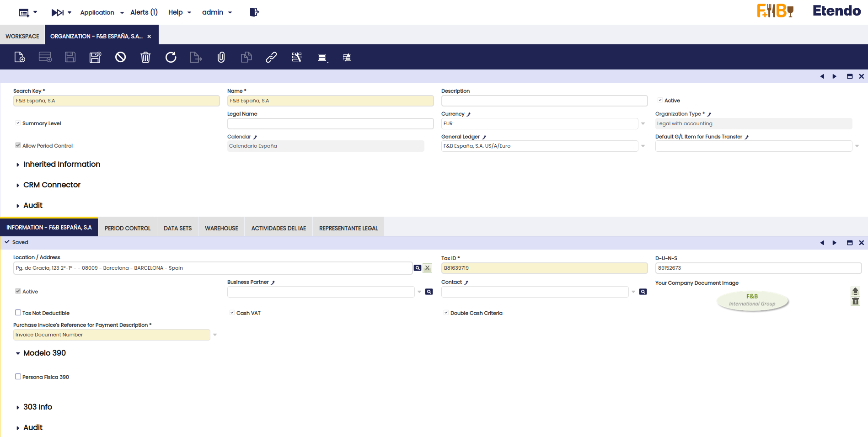The image size is (868, 437).
Task: Expand header Audit section
Action: coord(29,205)
